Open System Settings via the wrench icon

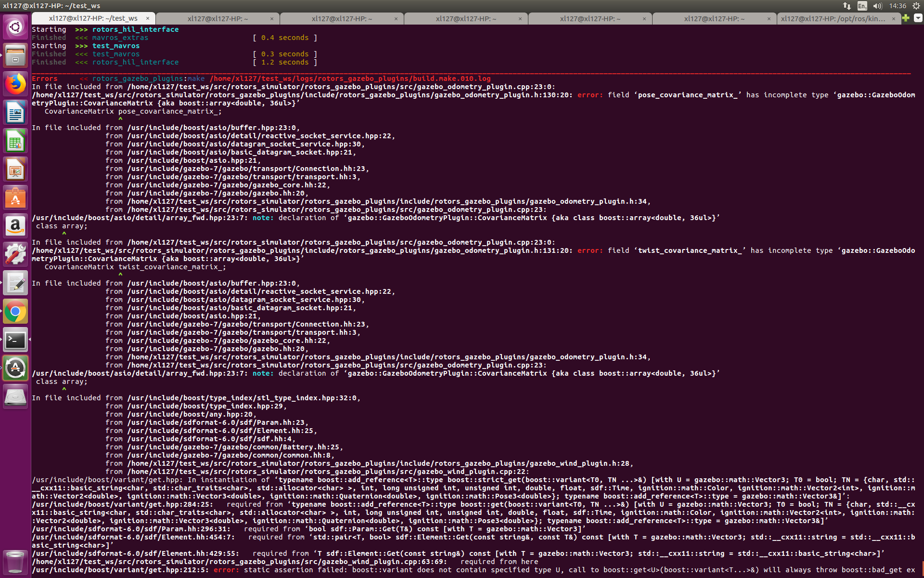(15, 254)
